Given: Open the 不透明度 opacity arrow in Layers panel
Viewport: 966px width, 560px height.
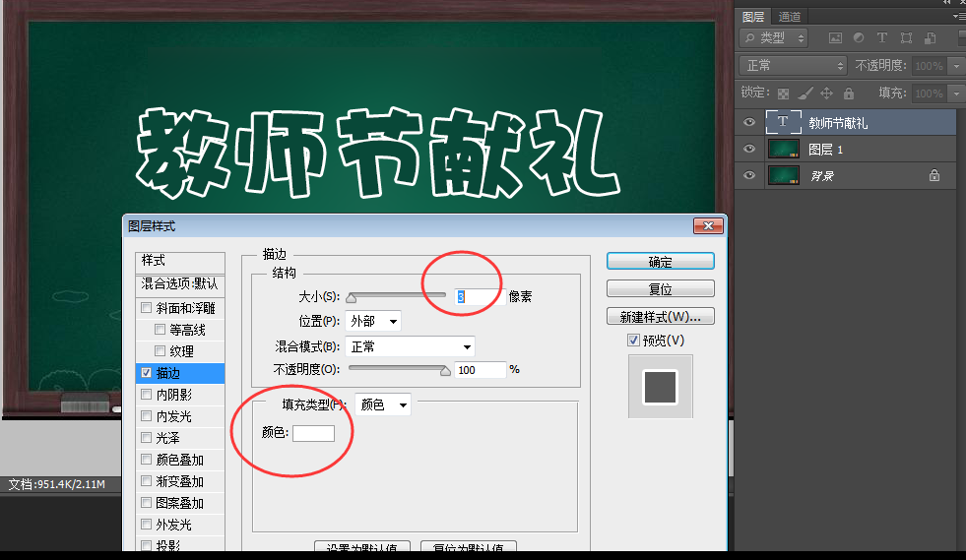Looking at the screenshot, I should (957, 66).
